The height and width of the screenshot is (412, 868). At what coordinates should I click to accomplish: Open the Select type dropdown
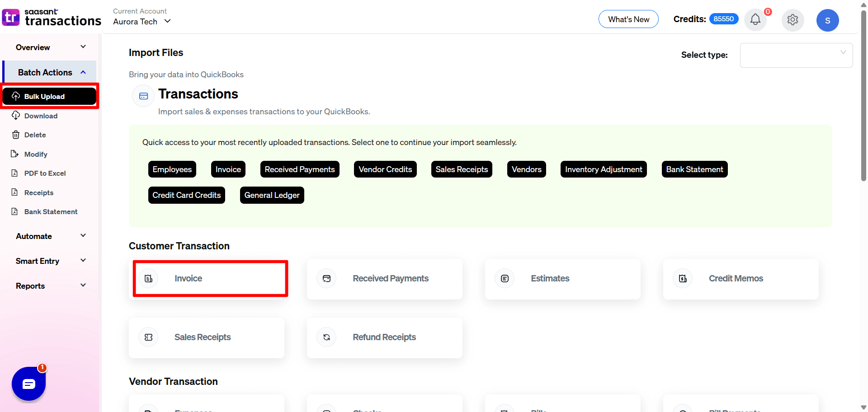tap(796, 55)
